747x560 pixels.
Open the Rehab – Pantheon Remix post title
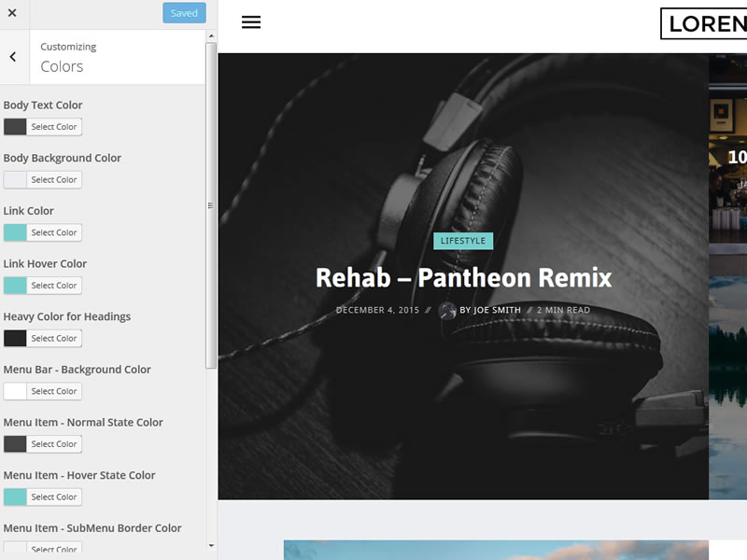pyautogui.click(x=463, y=277)
